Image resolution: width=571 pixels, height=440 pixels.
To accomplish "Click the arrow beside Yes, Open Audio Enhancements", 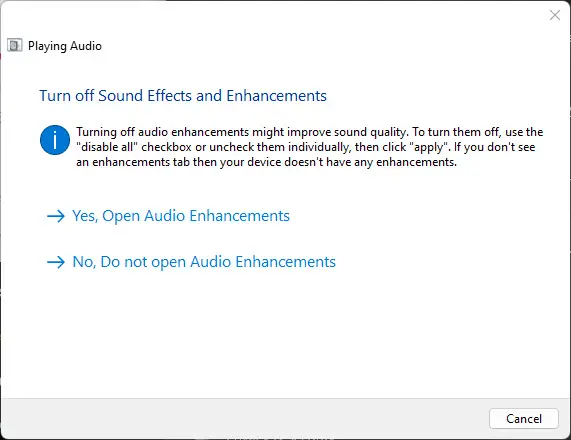I will click(x=56, y=216).
